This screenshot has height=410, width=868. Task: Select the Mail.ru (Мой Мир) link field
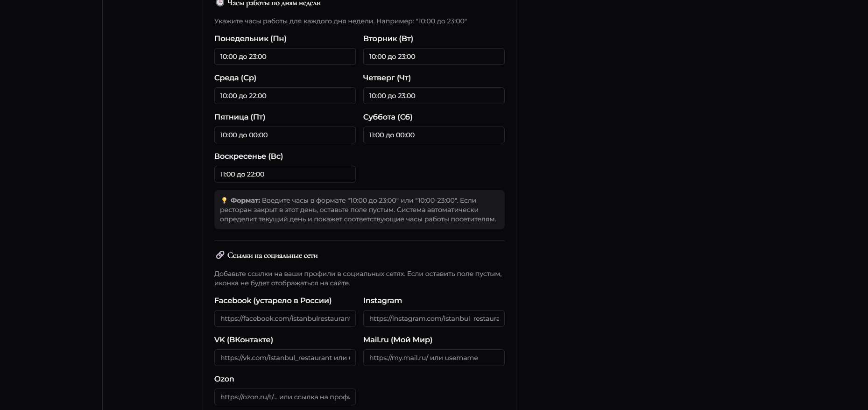tap(433, 358)
